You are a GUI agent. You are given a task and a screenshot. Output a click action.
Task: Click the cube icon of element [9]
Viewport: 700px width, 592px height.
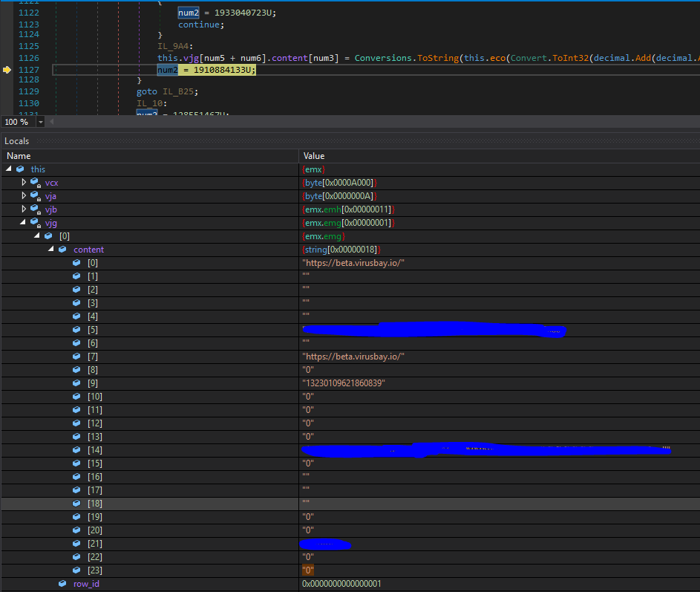point(76,383)
